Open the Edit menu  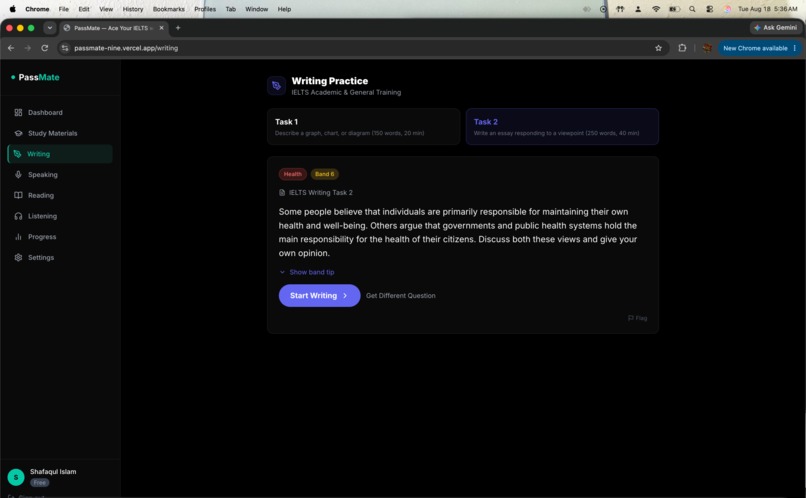click(84, 9)
